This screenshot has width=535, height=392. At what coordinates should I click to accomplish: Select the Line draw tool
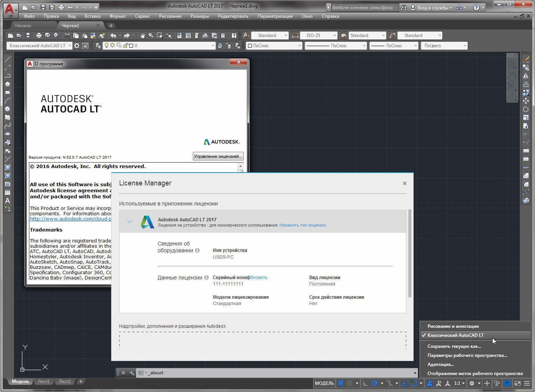click(x=8, y=59)
